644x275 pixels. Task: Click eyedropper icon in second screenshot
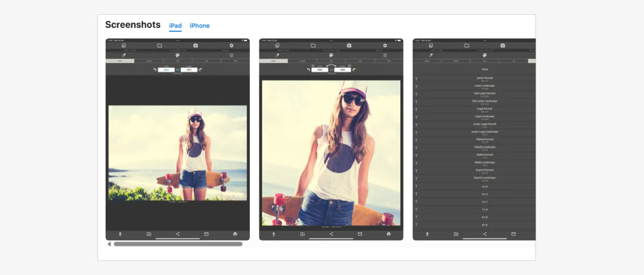click(277, 55)
